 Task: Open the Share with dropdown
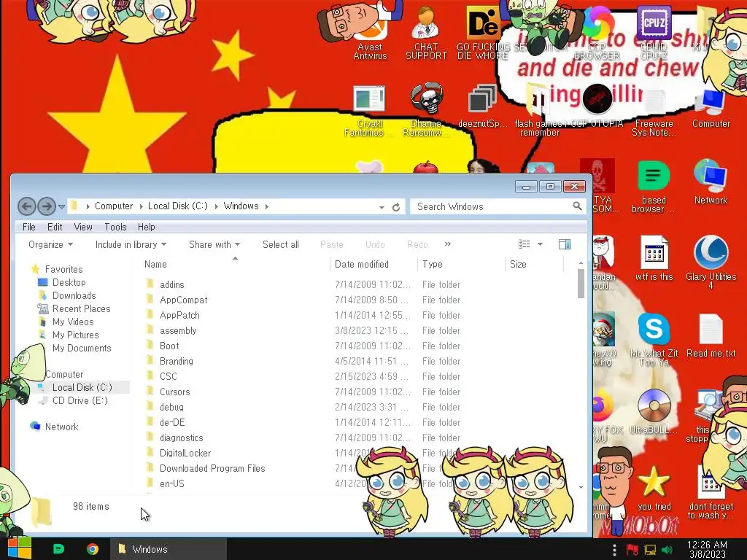point(214,244)
